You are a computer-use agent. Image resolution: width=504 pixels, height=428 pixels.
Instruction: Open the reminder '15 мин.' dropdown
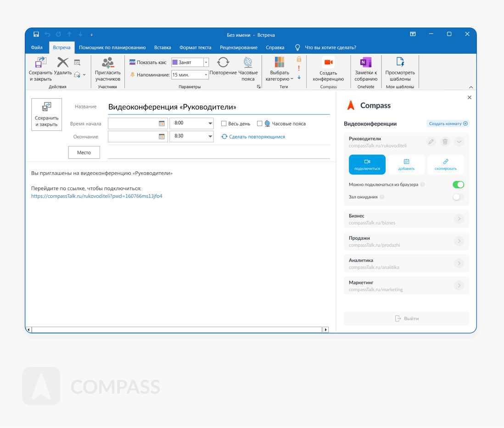205,75
